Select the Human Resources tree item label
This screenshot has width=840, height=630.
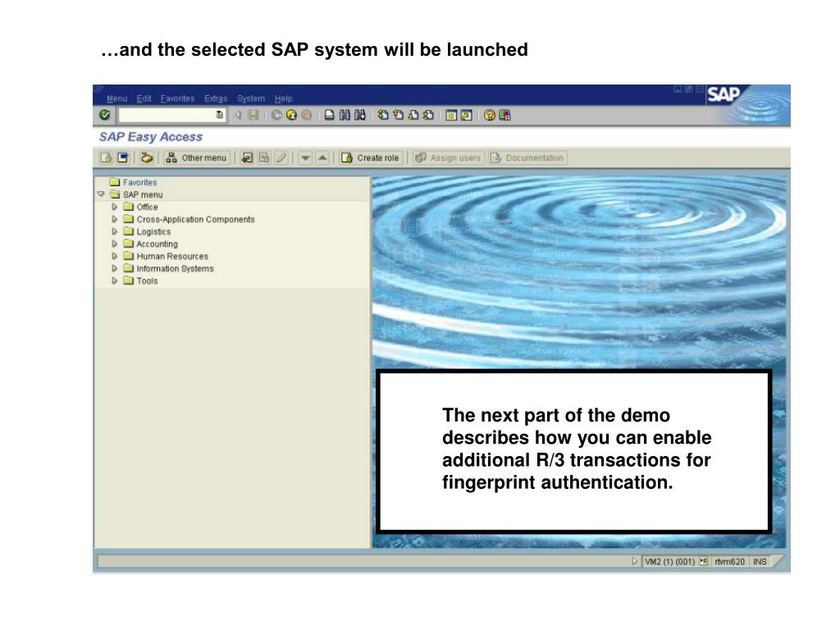[x=172, y=256]
